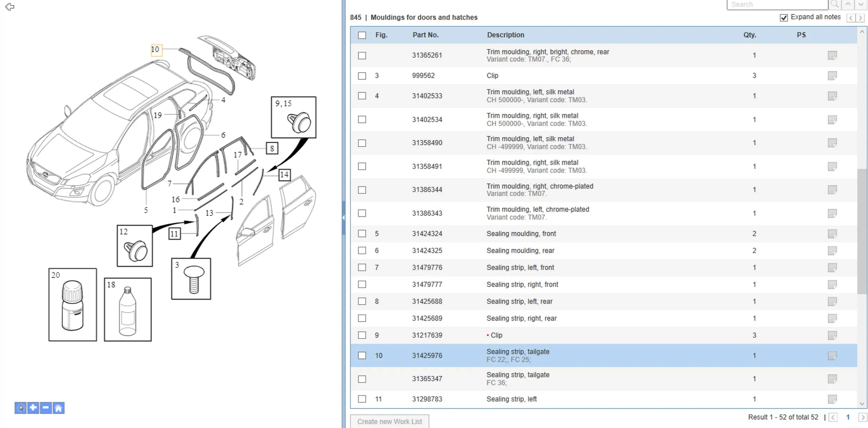Click the back arrow above the diagram
The height and width of the screenshot is (428, 868).
pos(10,7)
